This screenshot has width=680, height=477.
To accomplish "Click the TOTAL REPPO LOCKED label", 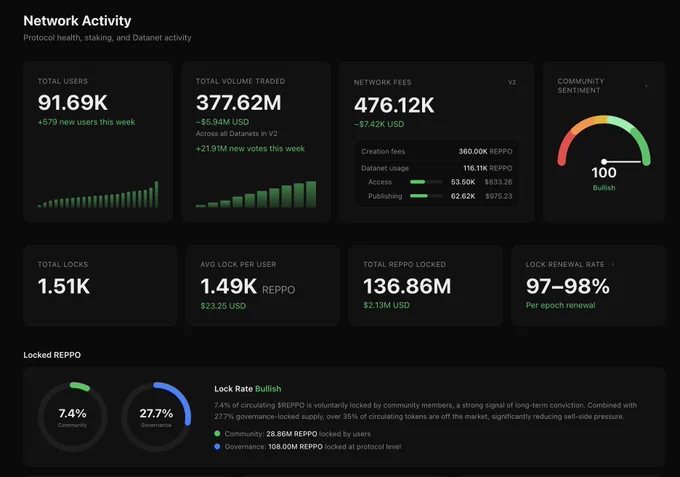I will point(404,264).
